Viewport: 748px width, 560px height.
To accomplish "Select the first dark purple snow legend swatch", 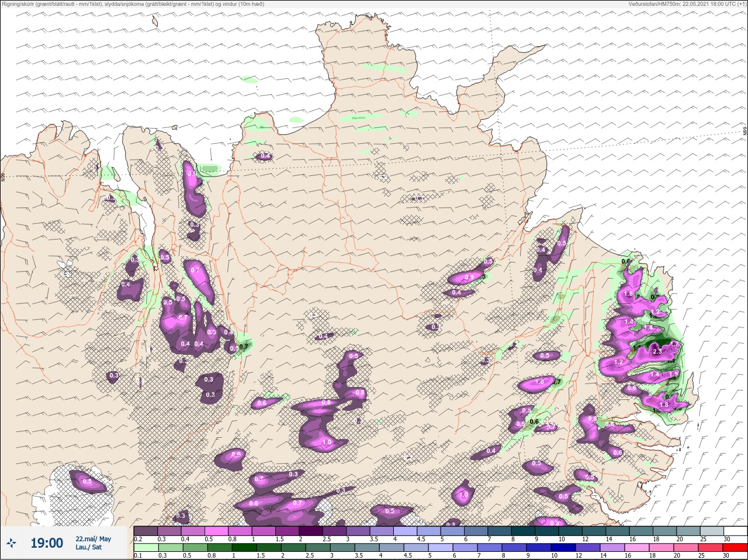I will [x=146, y=531].
